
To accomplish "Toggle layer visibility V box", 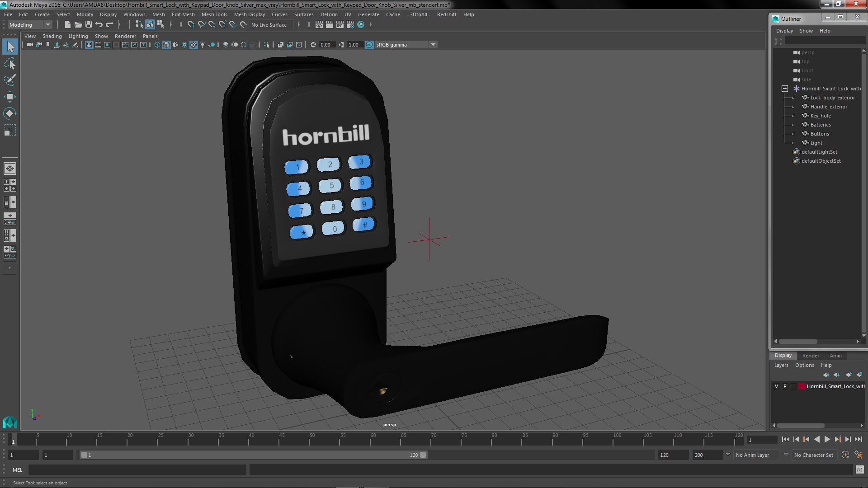I will point(777,386).
